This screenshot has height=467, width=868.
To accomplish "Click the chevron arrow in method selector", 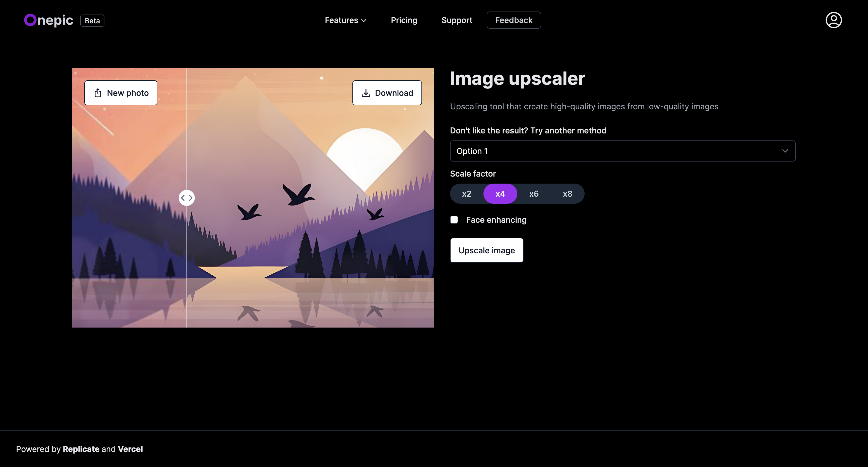I will 785,151.
